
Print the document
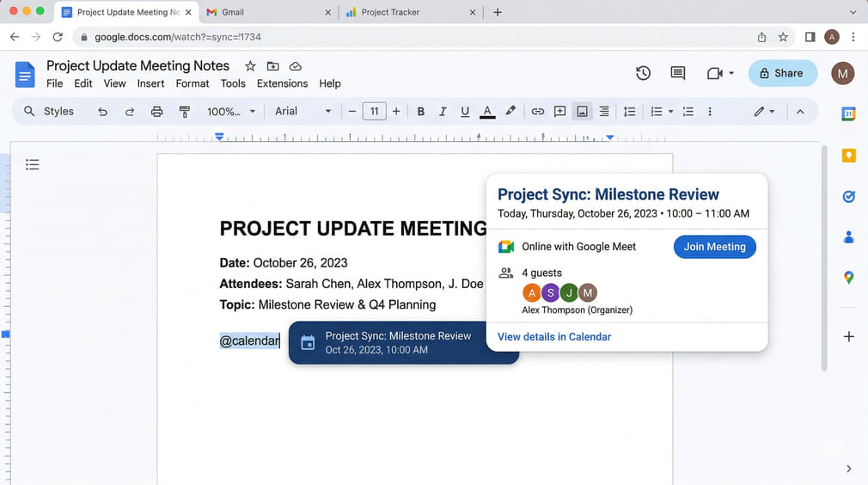click(156, 112)
